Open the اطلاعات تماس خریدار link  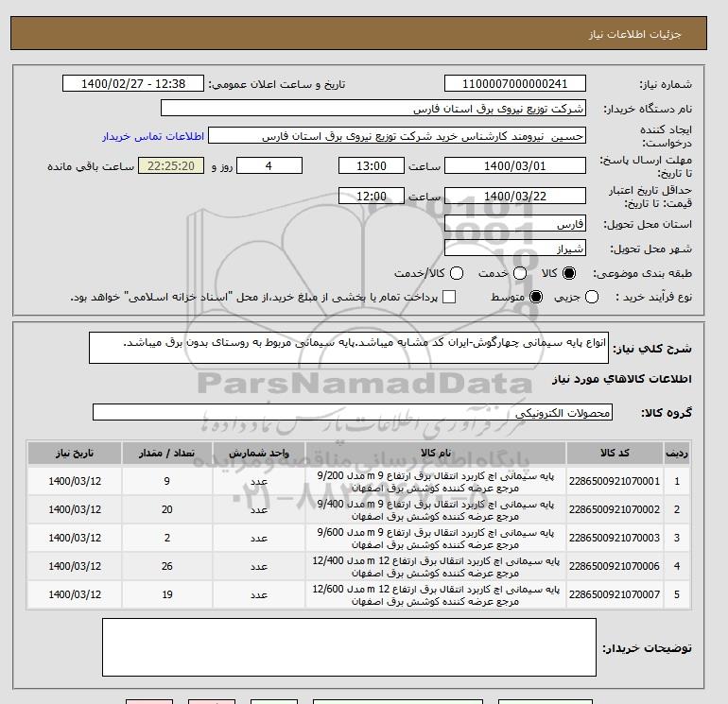153,136
